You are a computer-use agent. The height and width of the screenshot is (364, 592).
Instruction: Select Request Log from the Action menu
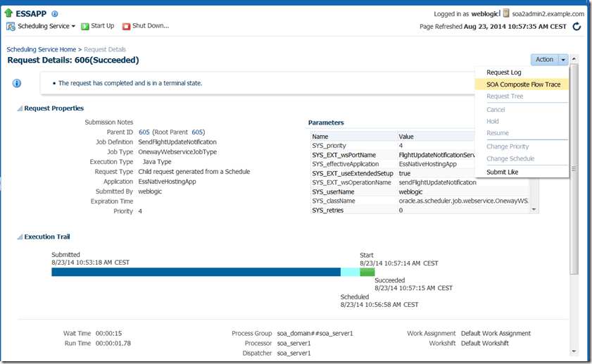click(x=503, y=73)
